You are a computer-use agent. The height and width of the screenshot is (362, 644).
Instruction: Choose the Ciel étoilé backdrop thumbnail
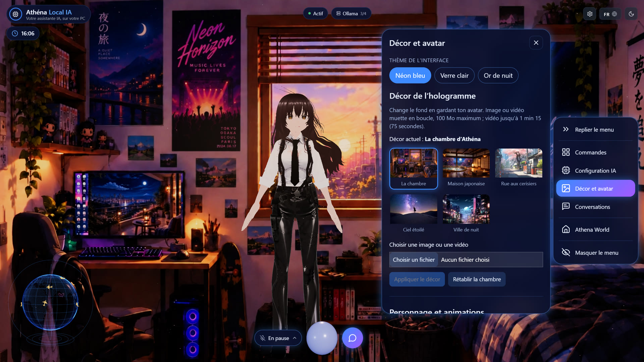click(x=413, y=215)
